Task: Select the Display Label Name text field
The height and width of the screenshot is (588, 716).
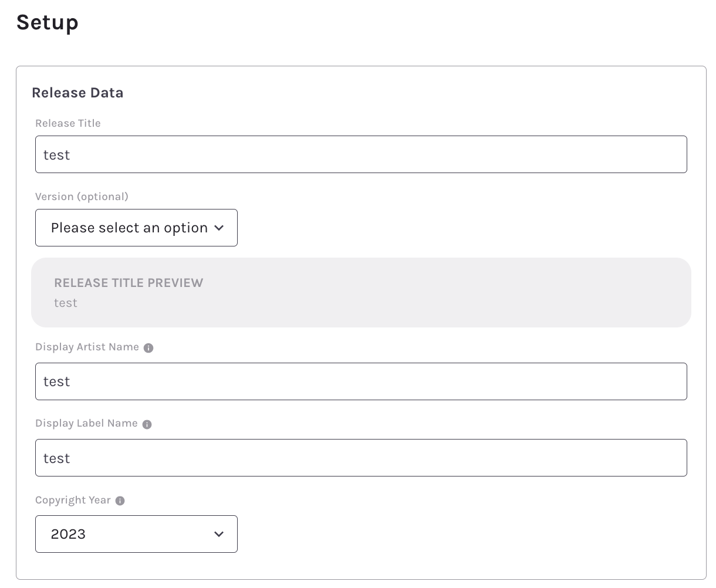Action: [360, 458]
